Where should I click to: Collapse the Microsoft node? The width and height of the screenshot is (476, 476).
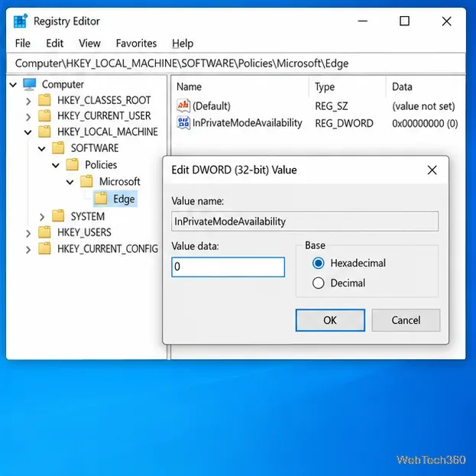(x=70, y=182)
